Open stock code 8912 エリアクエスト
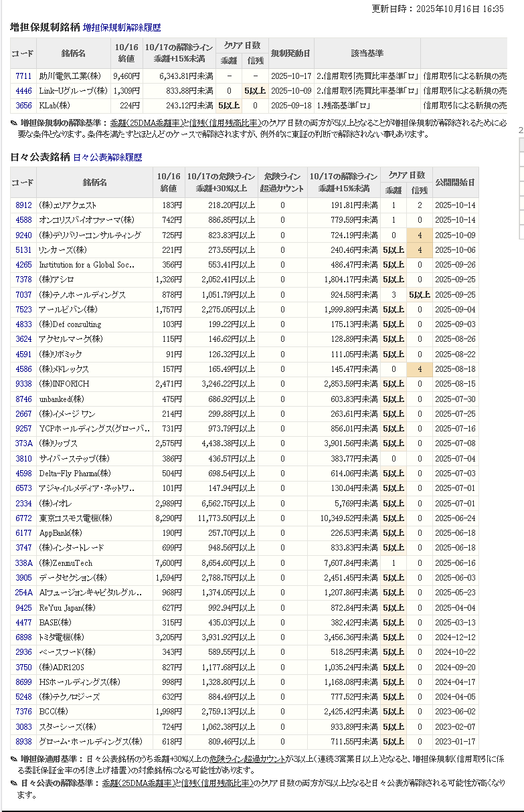Screen dimensions: 524x812 [x=23, y=205]
